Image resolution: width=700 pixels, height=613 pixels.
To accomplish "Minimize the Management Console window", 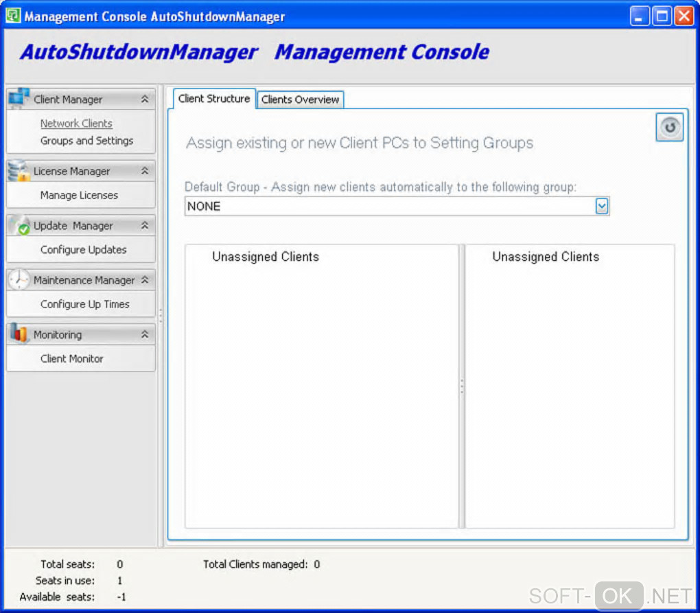I will click(x=640, y=16).
